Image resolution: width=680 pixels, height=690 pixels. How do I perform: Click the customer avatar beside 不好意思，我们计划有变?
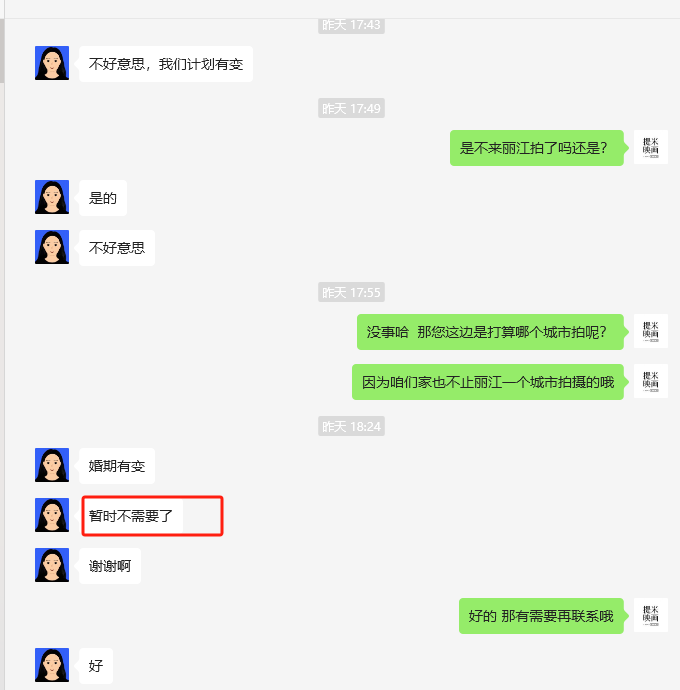52,63
